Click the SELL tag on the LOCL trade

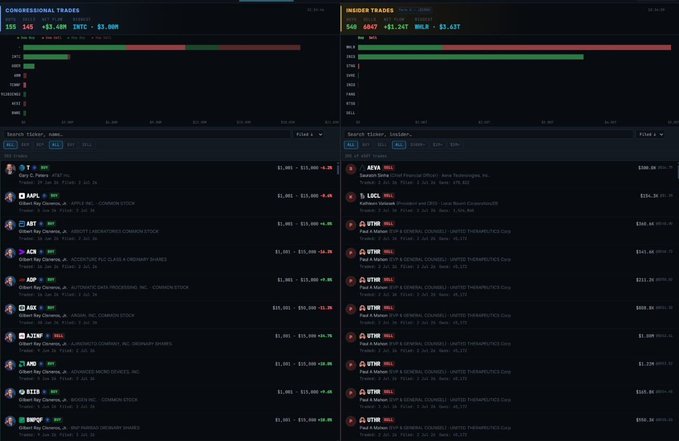click(x=388, y=196)
